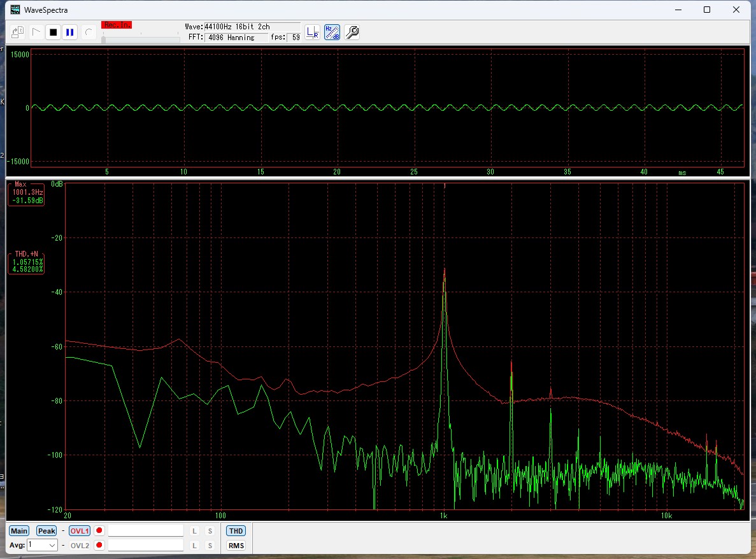Pause the live spectrum measurement
This screenshot has height=559, width=756.
[70, 32]
